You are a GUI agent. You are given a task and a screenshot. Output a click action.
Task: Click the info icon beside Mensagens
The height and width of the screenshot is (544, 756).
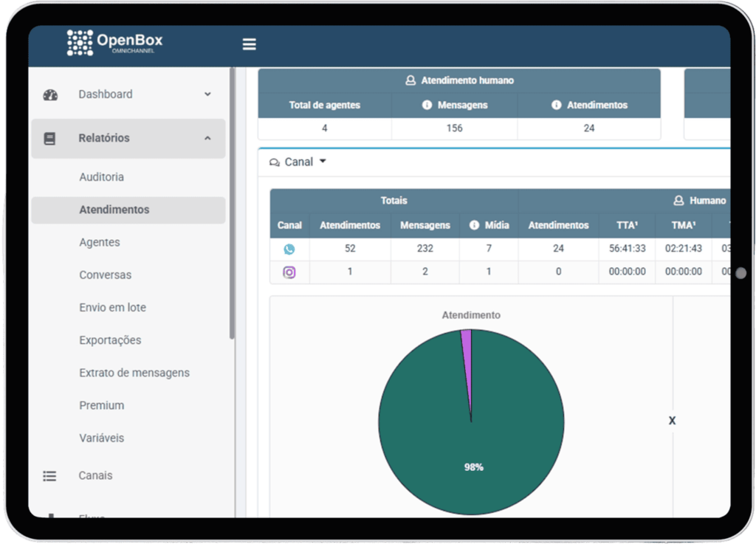click(x=427, y=105)
